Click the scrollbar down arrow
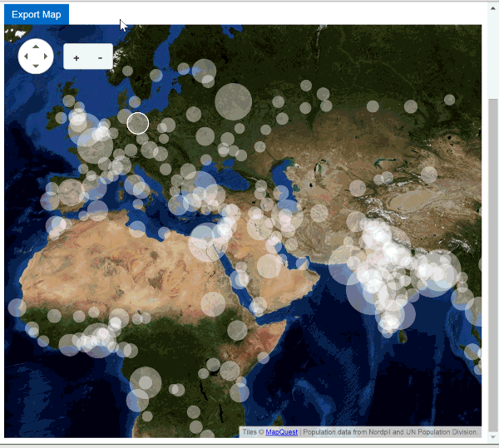This screenshot has width=499, height=448. click(x=492, y=437)
